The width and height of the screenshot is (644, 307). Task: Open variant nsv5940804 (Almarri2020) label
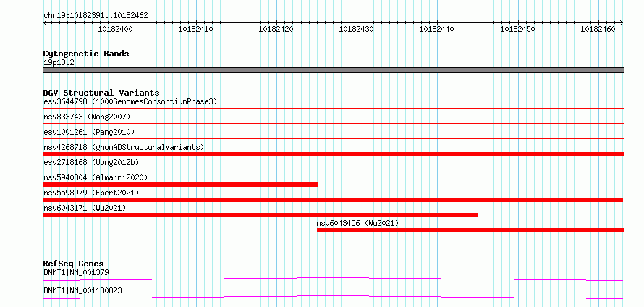[96, 177]
